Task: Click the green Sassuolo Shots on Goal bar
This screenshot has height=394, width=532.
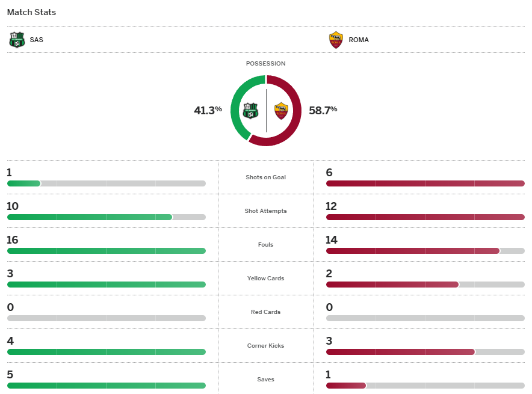Action: pos(23,183)
